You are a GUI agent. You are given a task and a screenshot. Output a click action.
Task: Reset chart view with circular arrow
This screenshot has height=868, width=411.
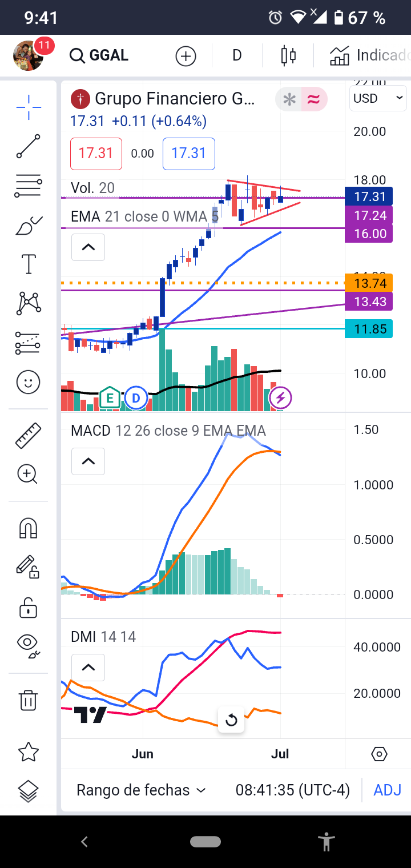tap(231, 720)
